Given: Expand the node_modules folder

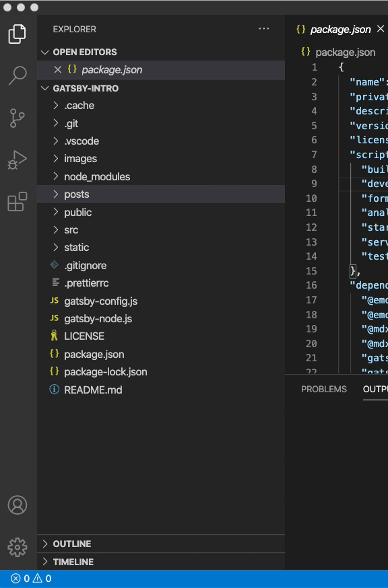Looking at the screenshot, I should (56, 176).
